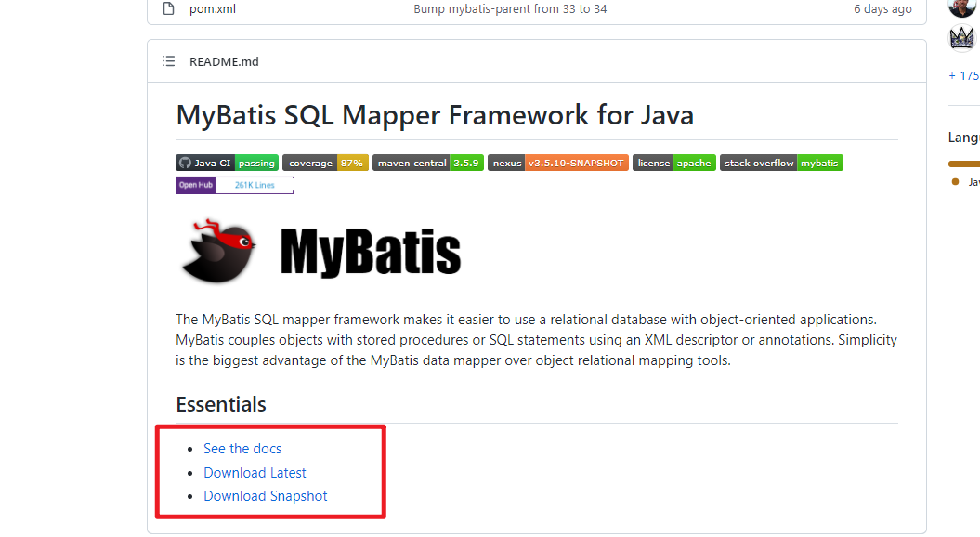Open the Open Hub 261K Lines badge

coord(234,185)
